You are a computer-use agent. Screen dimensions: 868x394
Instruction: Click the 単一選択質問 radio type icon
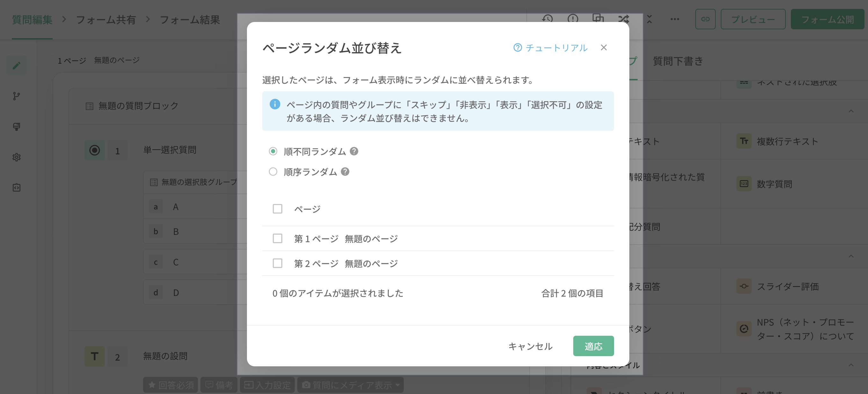click(x=94, y=150)
